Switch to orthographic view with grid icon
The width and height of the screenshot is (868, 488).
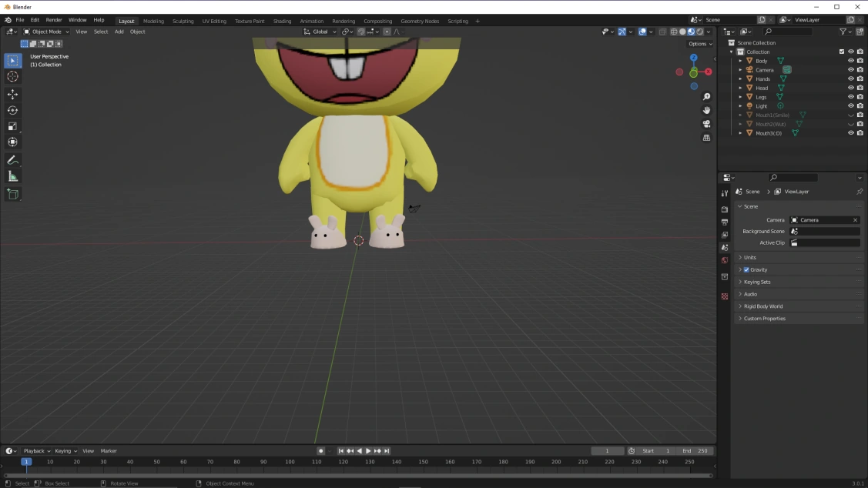[x=706, y=138]
